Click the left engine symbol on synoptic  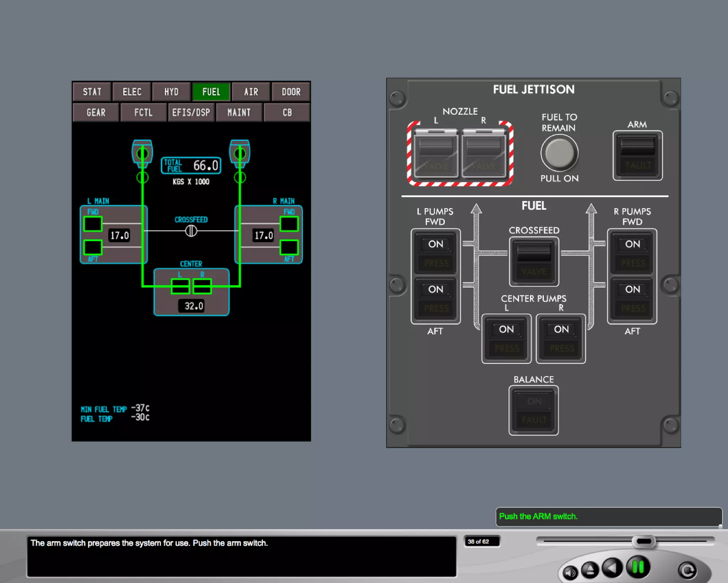point(143,154)
